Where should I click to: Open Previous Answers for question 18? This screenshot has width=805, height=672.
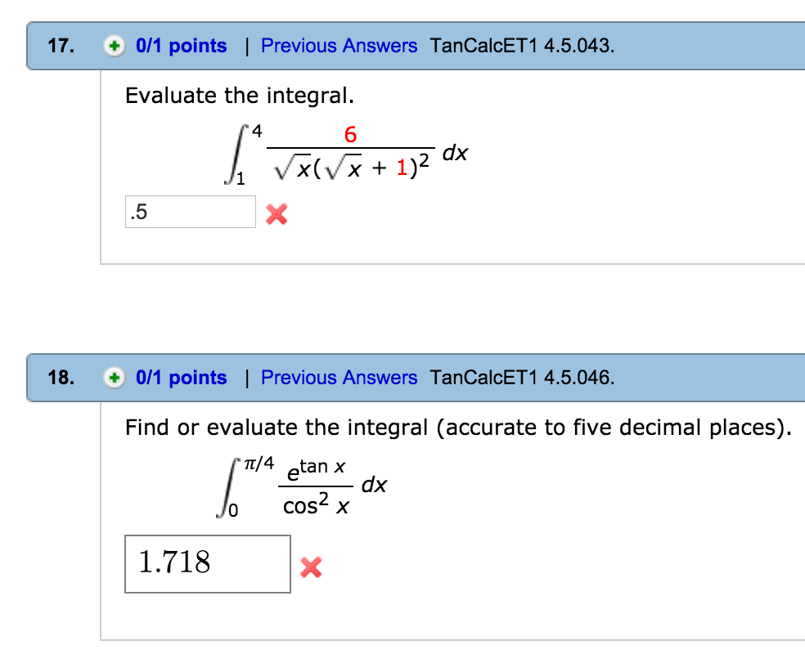click(339, 378)
